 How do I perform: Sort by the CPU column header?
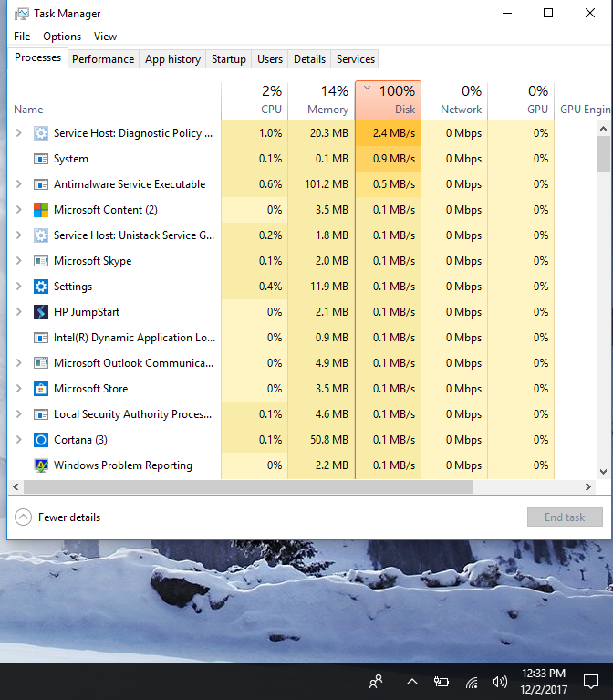pos(255,101)
